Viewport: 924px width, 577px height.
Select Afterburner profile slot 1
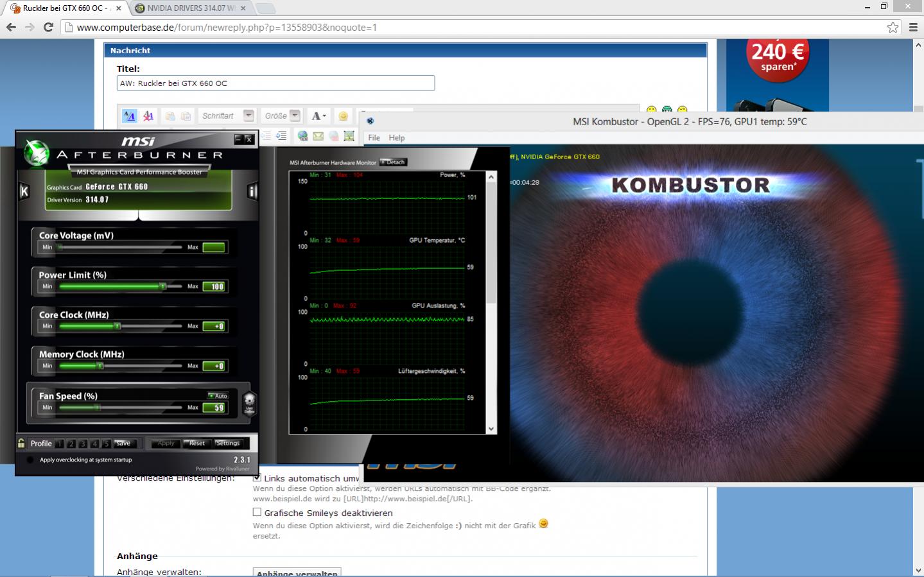pos(59,444)
